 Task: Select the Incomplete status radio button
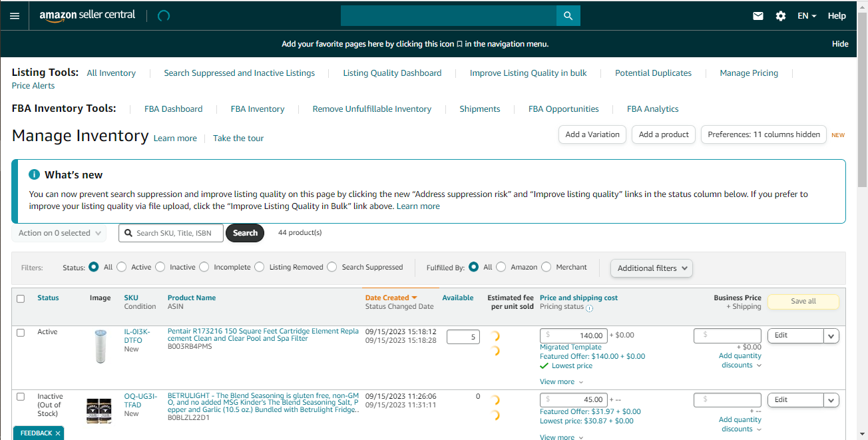click(x=204, y=267)
